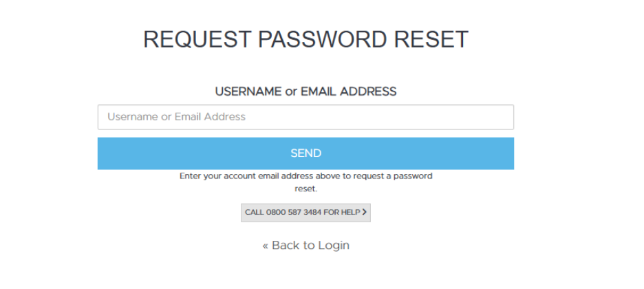The image size is (644, 289).
Task: Click the password reset instruction text
Action: (x=305, y=182)
